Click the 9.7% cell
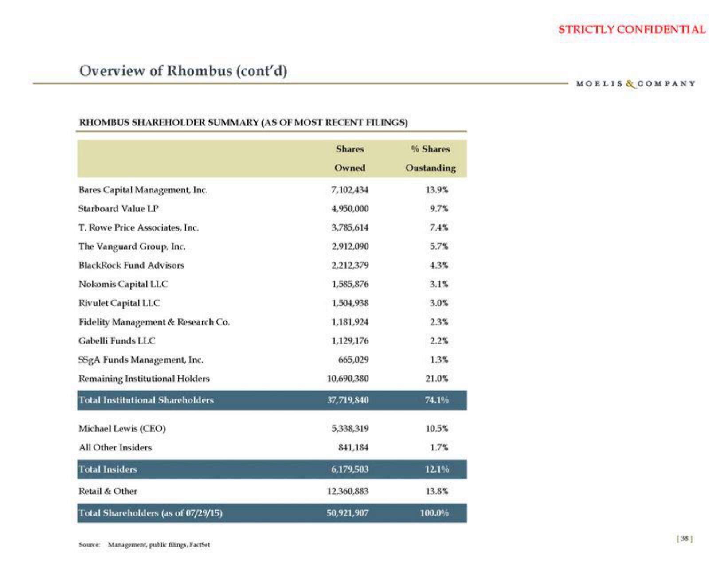The image size is (728, 563). point(439,209)
